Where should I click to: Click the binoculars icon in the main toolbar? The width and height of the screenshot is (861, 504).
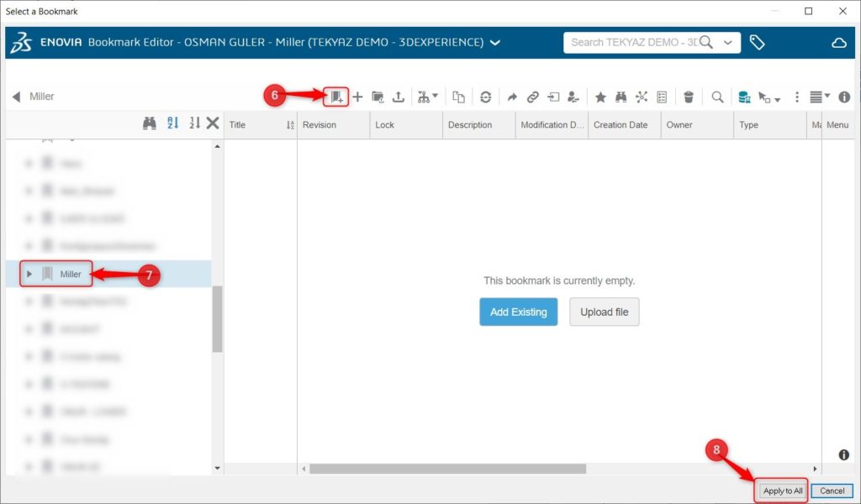(621, 97)
